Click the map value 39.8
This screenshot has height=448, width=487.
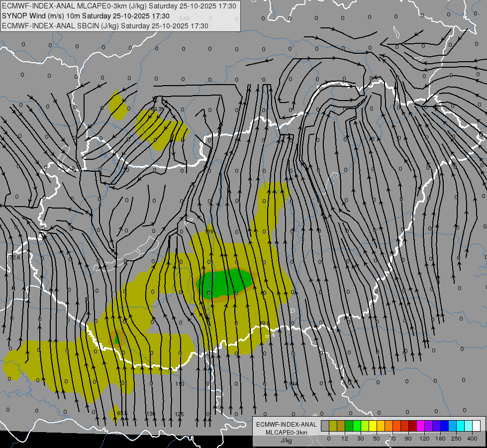[x=264, y=324]
